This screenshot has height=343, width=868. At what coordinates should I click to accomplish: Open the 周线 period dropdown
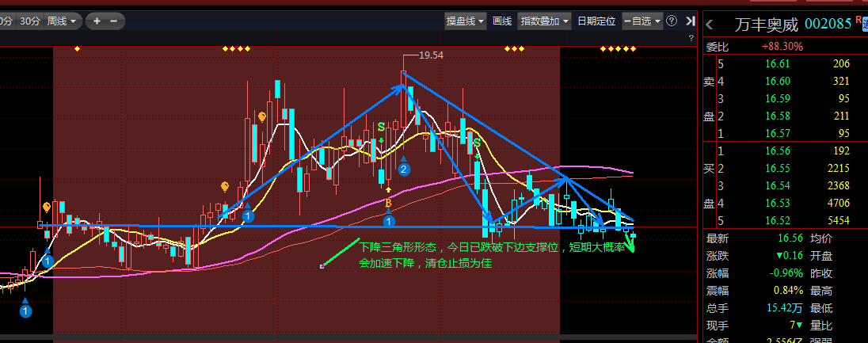tap(63, 21)
